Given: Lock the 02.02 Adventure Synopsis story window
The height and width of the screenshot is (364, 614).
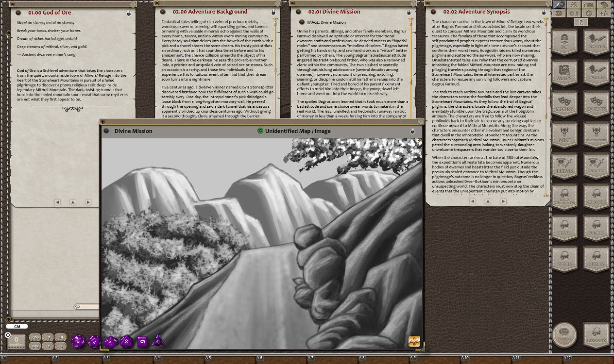Looking at the screenshot, I should click(x=544, y=11).
